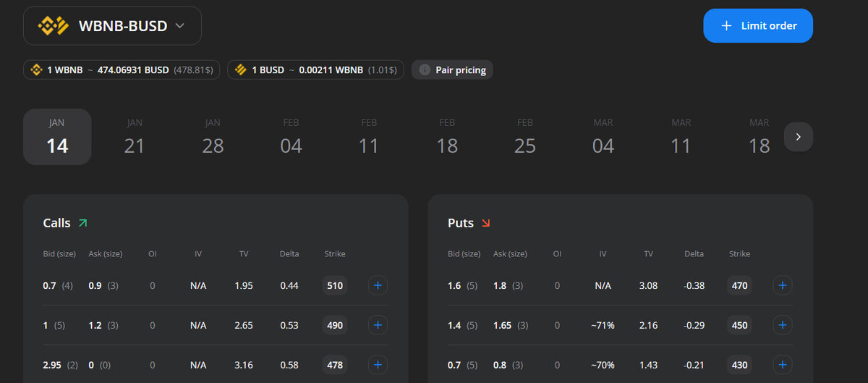This screenshot has height=383, width=868.
Task: Add the 478 strike call option
Action: pos(377,364)
